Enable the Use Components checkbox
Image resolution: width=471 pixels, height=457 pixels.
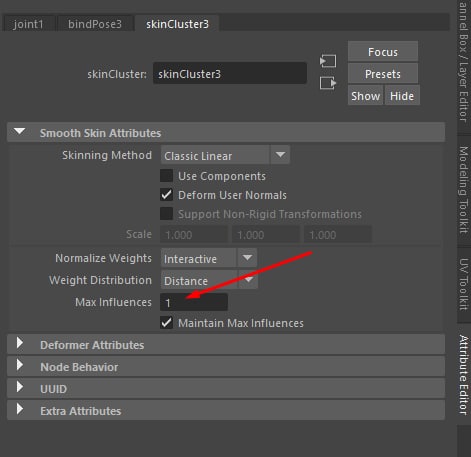[166, 176]
